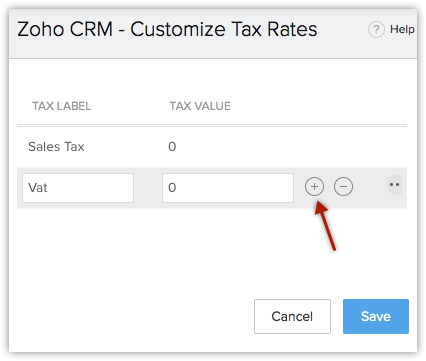
Task: Open the Help link text
Action: click(x=402, y=29)
